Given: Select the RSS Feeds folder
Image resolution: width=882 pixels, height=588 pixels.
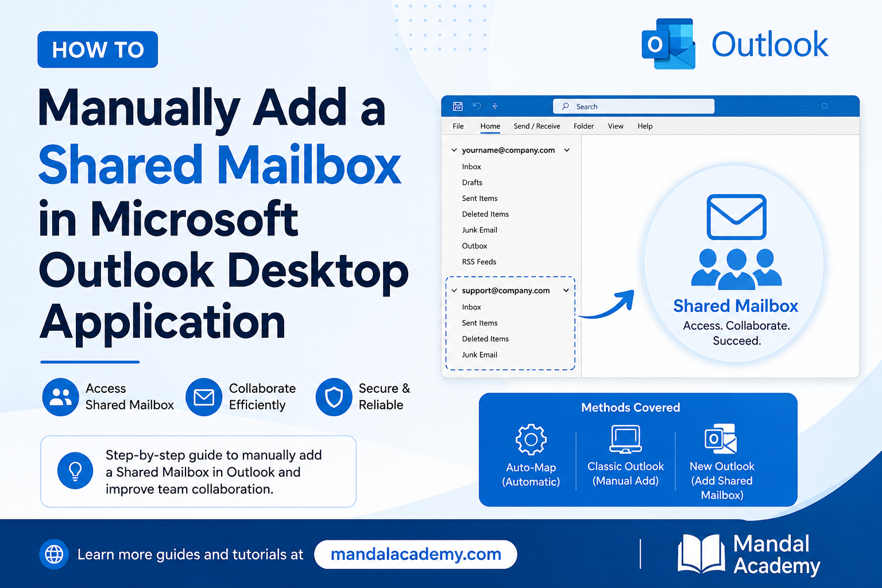Looking at the screenshot, I should 479,262.
